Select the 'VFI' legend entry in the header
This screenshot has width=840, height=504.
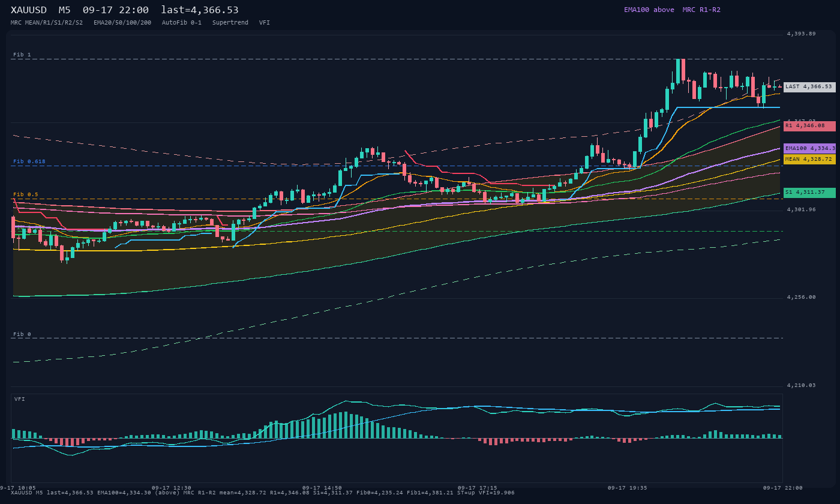[x=265, y=22]
